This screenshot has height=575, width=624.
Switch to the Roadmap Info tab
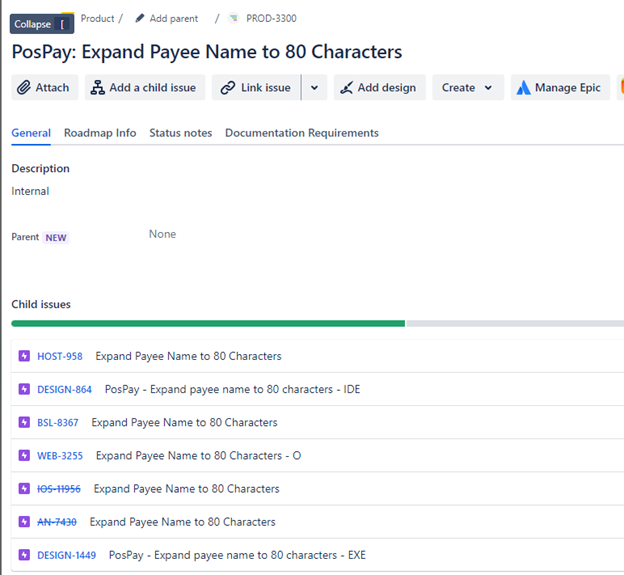[100, 133]
